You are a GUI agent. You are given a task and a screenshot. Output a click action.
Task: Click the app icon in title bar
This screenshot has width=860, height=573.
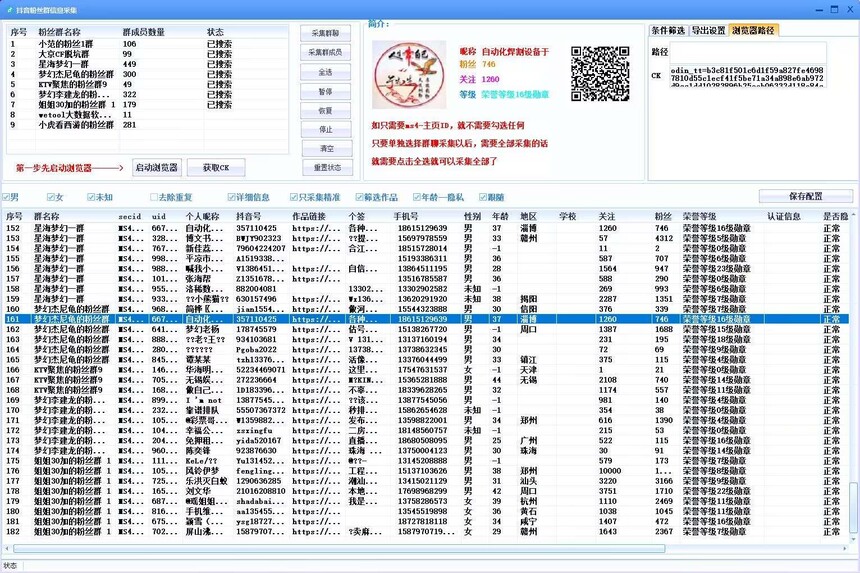(x=9, y=10)
